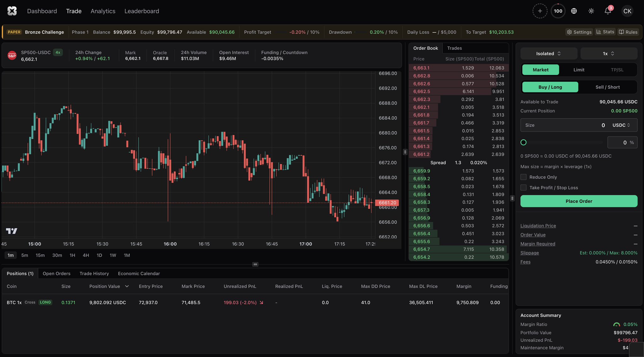Open the globe language icon
The width and height of the screenshot is (644, 357).
(x=574, y=11)
